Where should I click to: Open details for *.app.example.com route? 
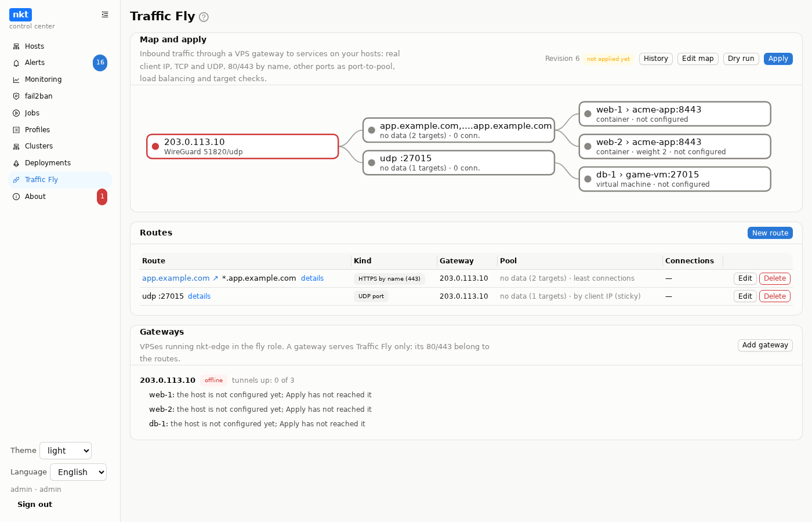point(312,278)
